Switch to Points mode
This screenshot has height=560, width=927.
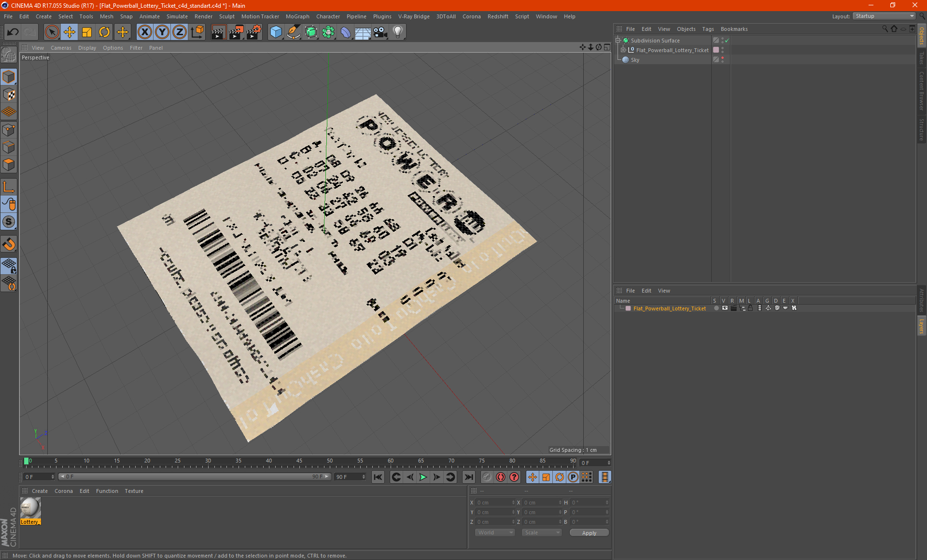tap(9, 130)
